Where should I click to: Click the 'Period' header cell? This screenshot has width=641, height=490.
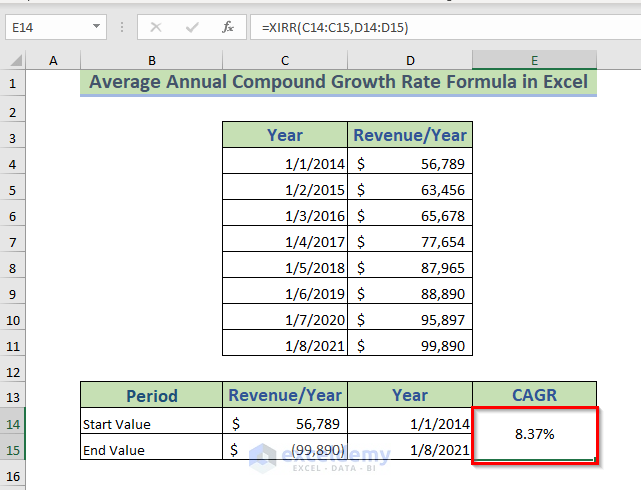coord(152,395)
